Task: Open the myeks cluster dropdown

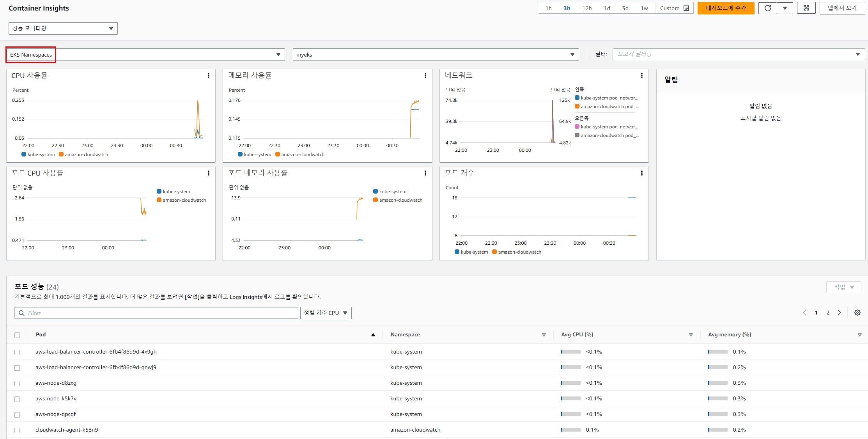Action: pos(436,55)
